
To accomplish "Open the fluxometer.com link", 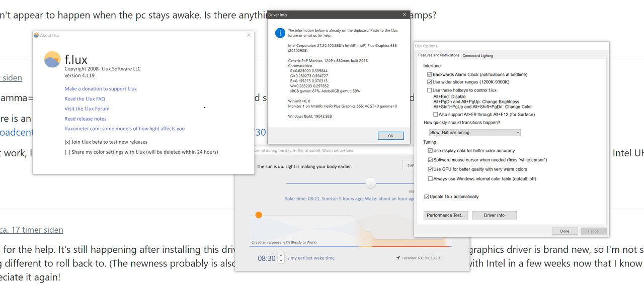I will [124, 129].
